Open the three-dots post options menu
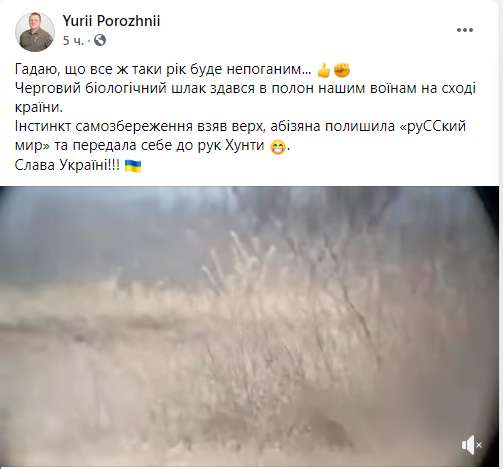This screenshot has height=469, width=503. [465, 30]
